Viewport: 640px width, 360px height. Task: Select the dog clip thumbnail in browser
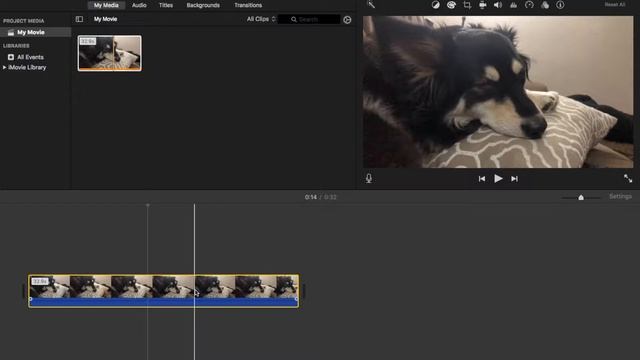click(x=110, y=53)
